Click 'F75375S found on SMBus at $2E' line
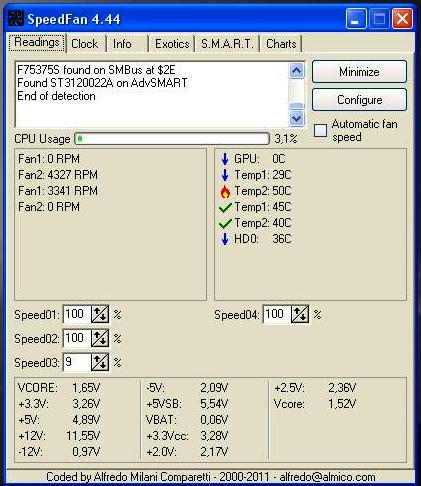The image size is (421, 486). (x=96, y=70)
